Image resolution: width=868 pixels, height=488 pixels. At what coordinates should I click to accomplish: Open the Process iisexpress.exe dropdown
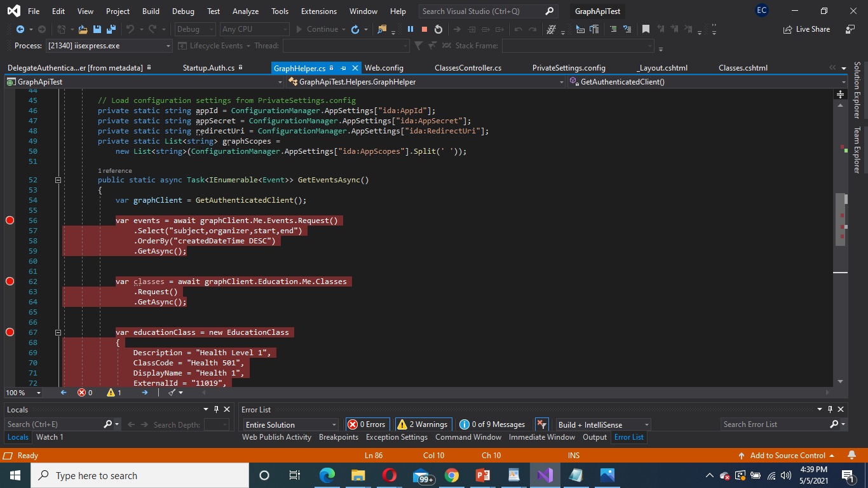click(168, 46)
